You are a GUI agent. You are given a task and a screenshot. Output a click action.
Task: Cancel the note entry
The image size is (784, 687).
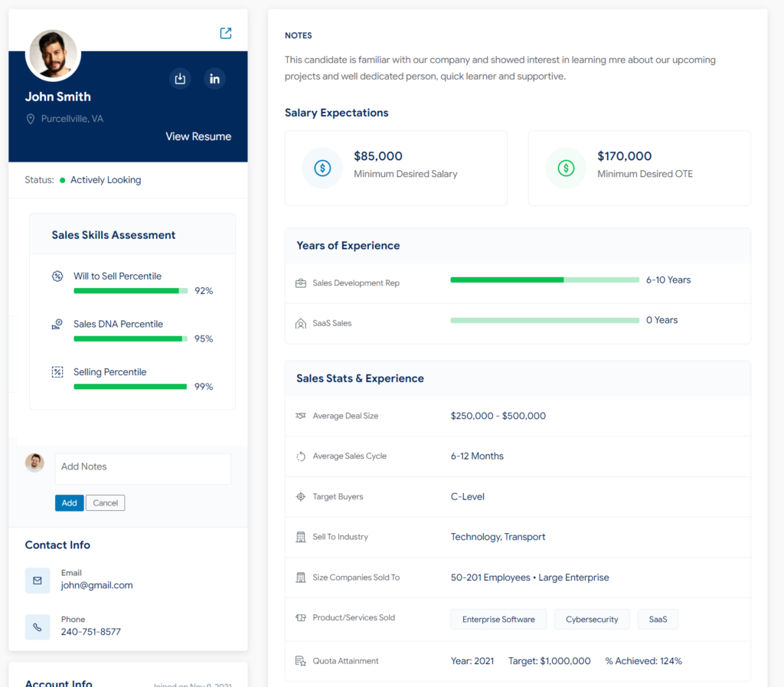click(106, 503)
